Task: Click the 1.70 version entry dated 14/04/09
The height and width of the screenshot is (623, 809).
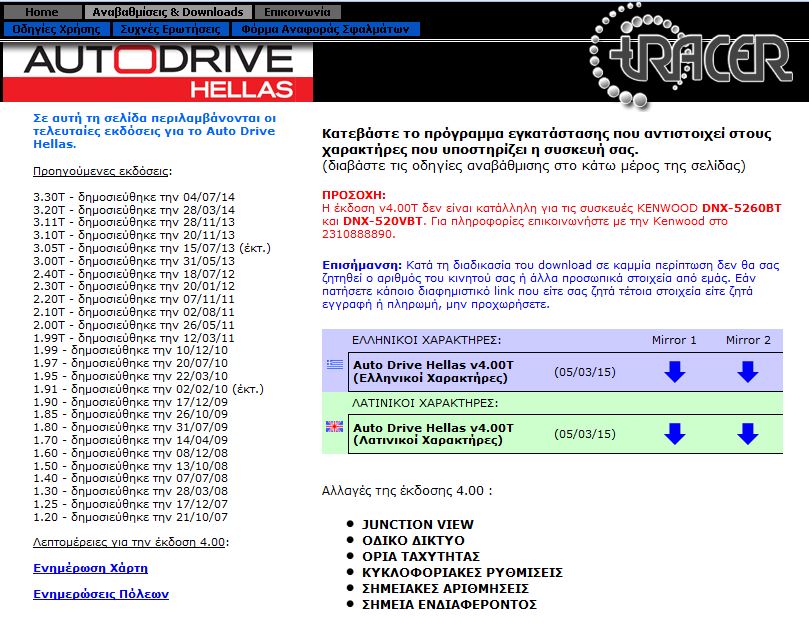Action: (x=131, y=440)
